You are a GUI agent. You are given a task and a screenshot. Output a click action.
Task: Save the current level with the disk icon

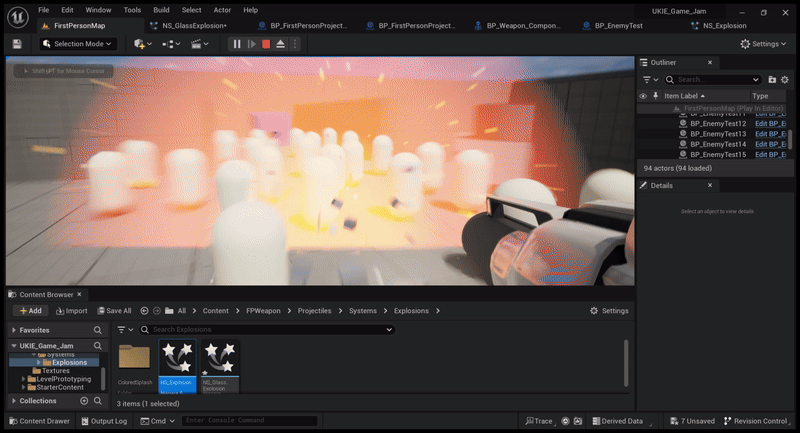point(17,44)
